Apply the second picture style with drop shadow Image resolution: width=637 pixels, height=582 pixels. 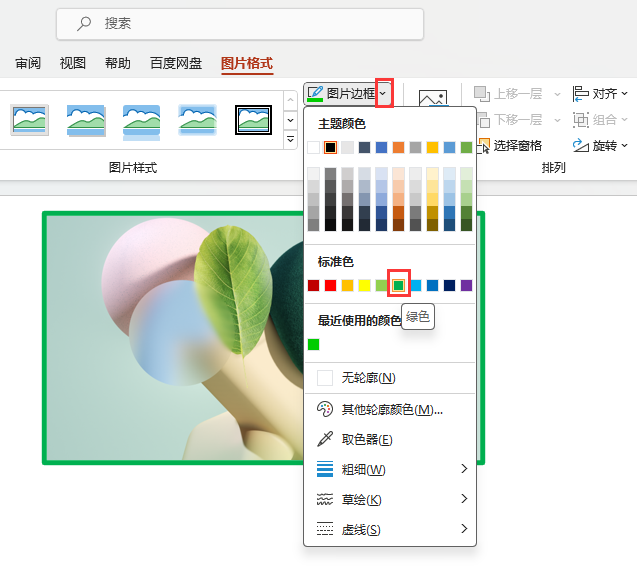[x=86, y=120]
